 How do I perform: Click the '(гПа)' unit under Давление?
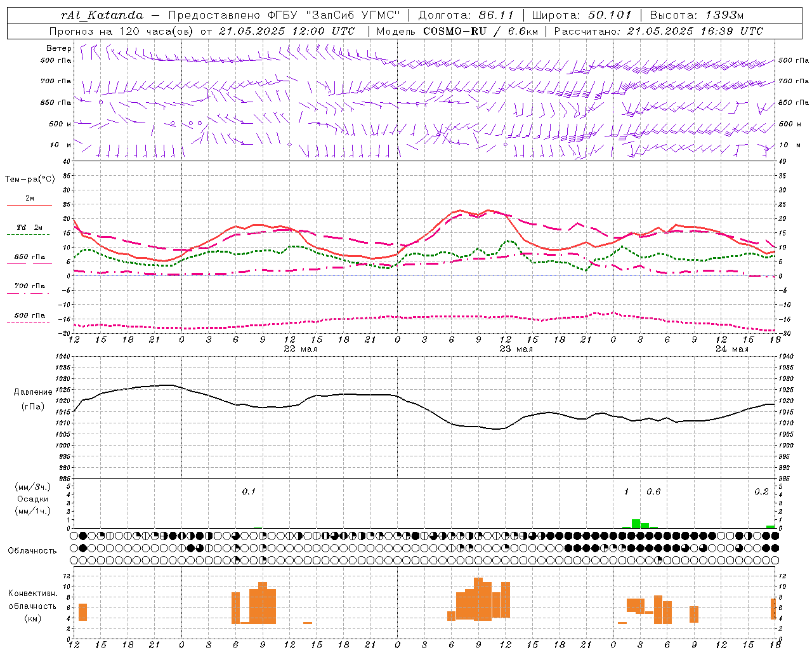pos(33,407)
